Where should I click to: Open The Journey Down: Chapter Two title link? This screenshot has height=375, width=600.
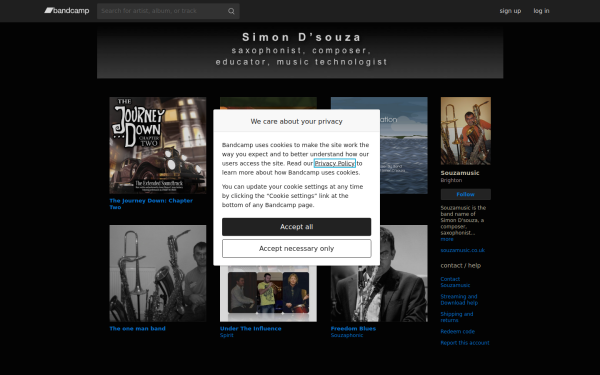[151, 204]
